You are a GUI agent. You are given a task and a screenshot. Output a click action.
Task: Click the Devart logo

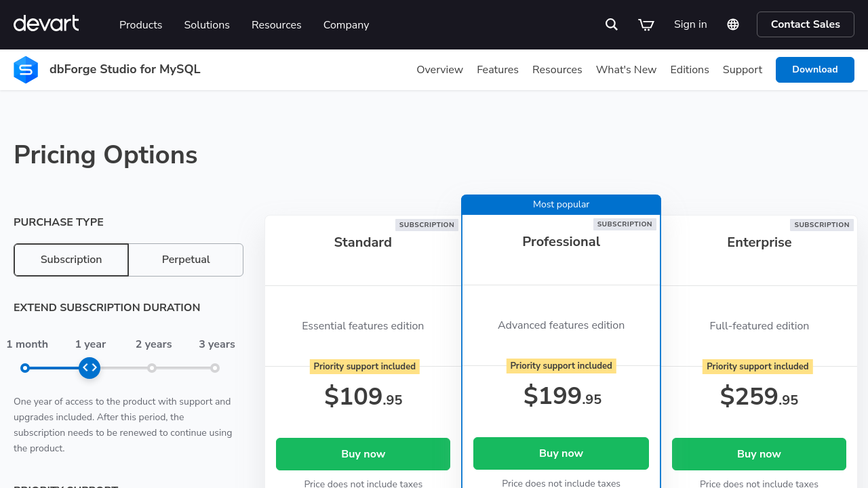pos(46,24)
